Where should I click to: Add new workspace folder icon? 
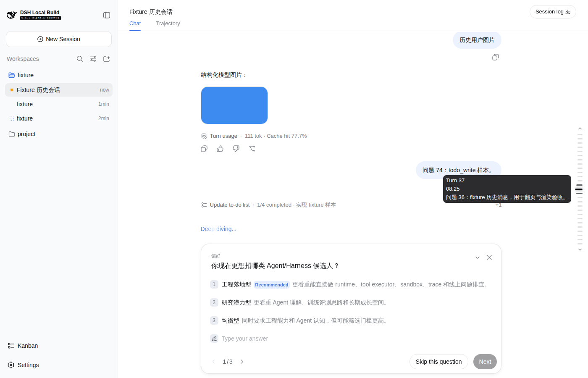pos(107,59)
